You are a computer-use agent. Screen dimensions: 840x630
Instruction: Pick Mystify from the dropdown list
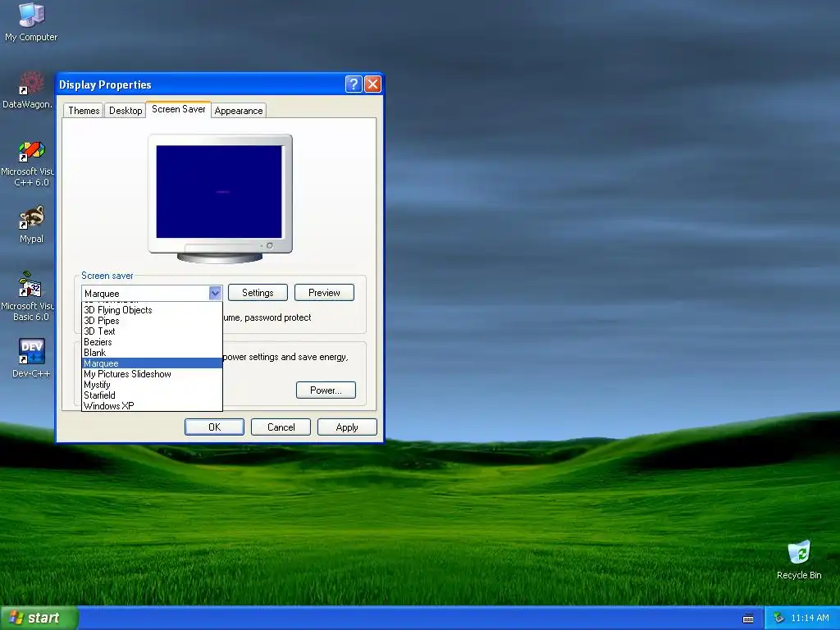pyautogui.click(x=152, y=385)
